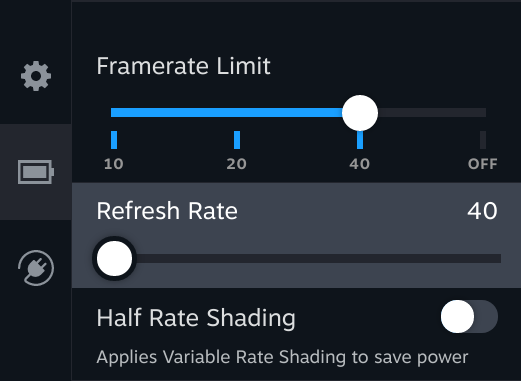Set framerate limit to 20 tick
Viewport: 521px width, 381px height.
click(237, 140)
